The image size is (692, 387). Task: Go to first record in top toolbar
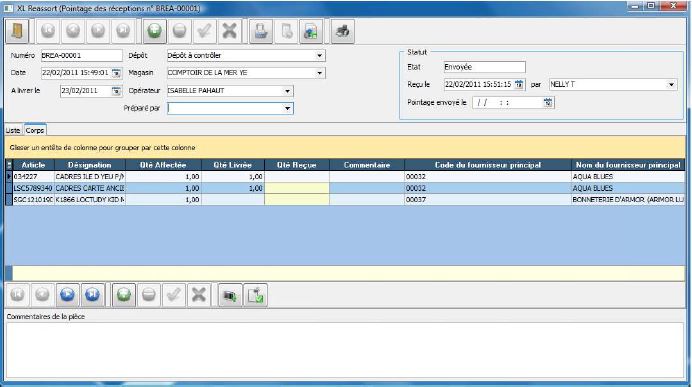click(48, 31)
